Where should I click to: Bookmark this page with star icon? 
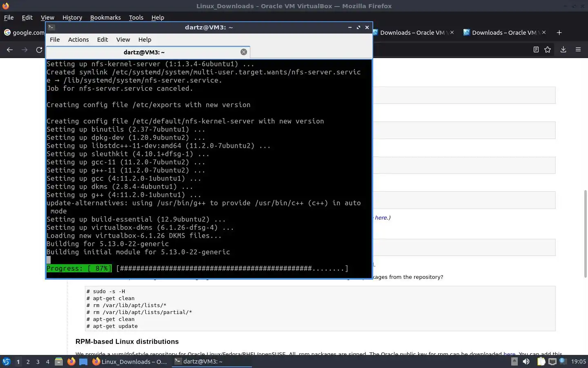pyautogui.click(x=548, y=49)
